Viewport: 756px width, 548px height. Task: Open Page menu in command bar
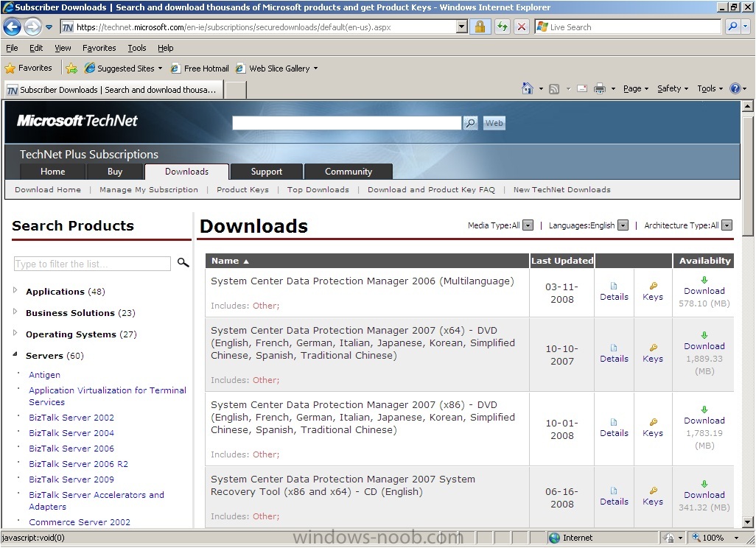coord(635,88)
